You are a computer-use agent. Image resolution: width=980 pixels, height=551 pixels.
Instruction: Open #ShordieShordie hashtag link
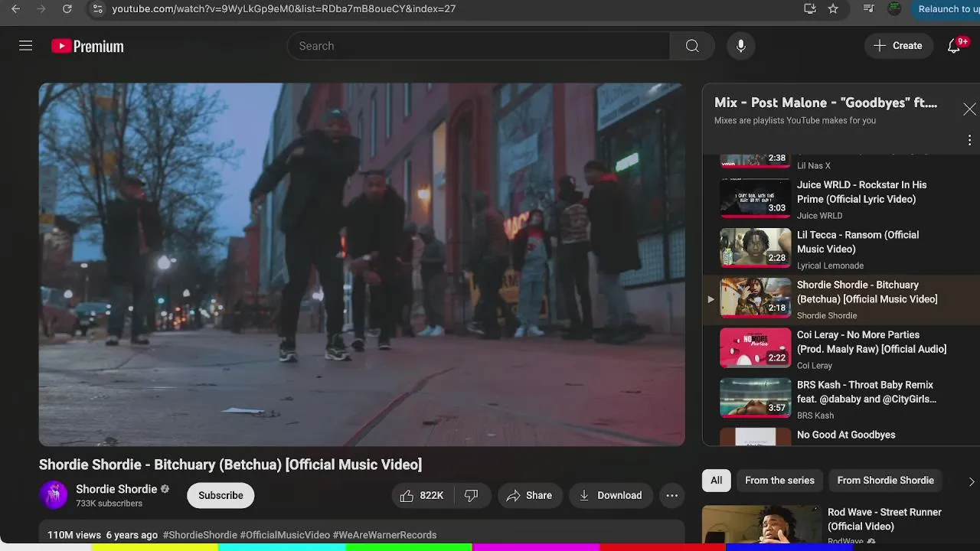pyautogui.click(x=200, y=535)
